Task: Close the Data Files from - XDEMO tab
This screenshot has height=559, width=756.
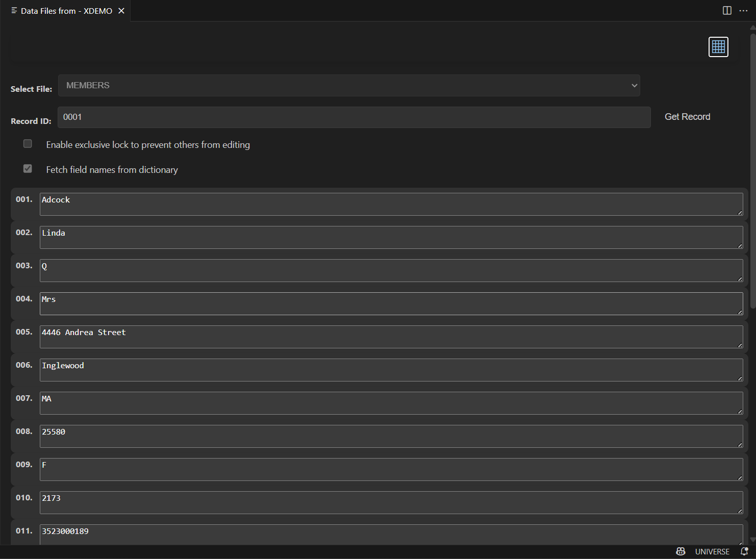Action: click(121, 11)
